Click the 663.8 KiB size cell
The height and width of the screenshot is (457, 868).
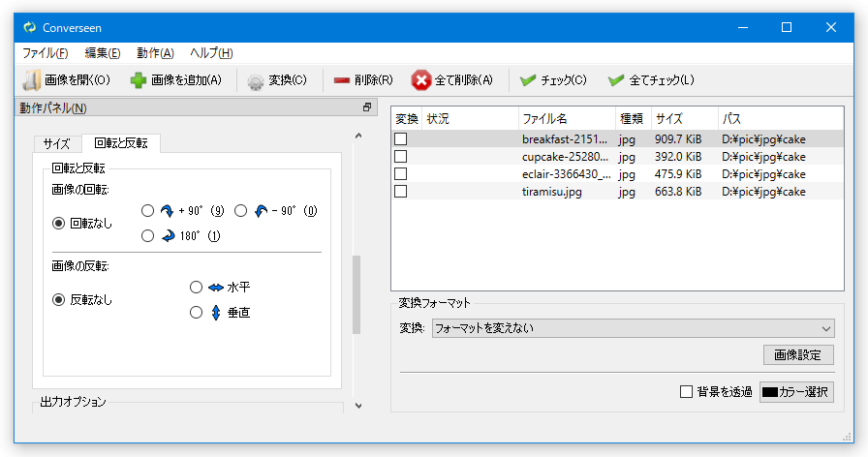pyautogui.click(x=678, y=192)
